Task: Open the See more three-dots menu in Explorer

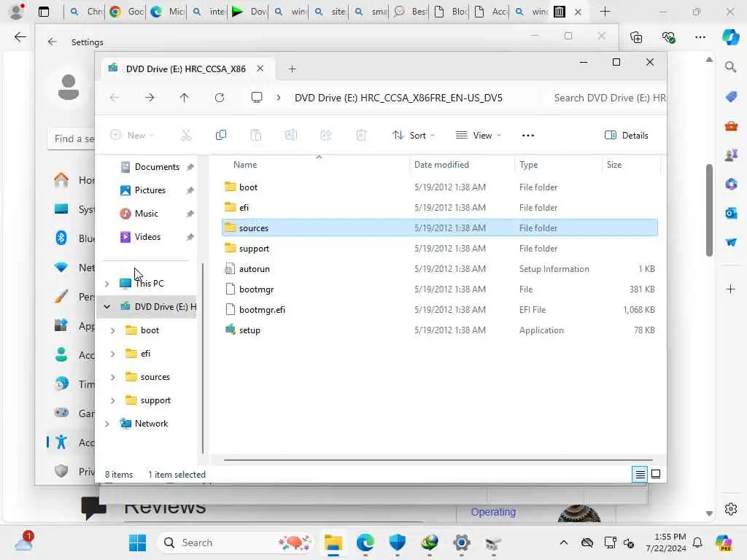Action: pos(528,136)
